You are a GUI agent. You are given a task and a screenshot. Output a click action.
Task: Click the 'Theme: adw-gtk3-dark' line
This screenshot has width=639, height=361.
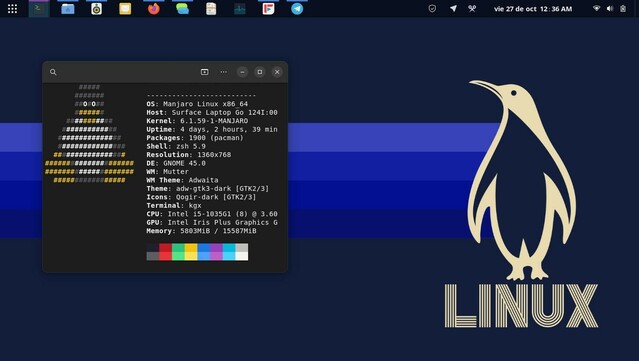[208, 189]
